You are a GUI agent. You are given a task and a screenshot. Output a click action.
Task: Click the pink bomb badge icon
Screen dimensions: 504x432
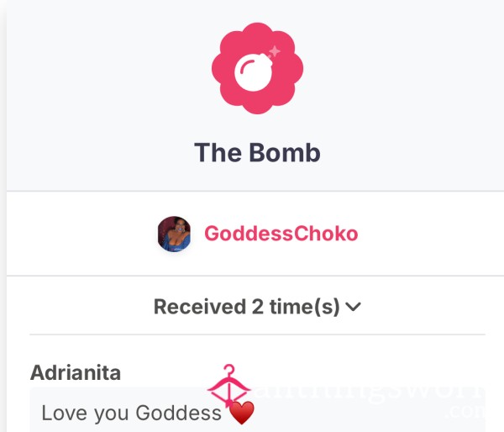258,68
